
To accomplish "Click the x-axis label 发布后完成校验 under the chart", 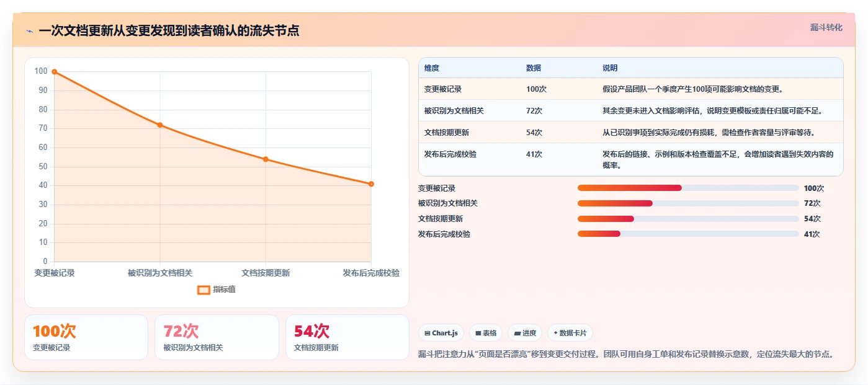I will [371, 273].
